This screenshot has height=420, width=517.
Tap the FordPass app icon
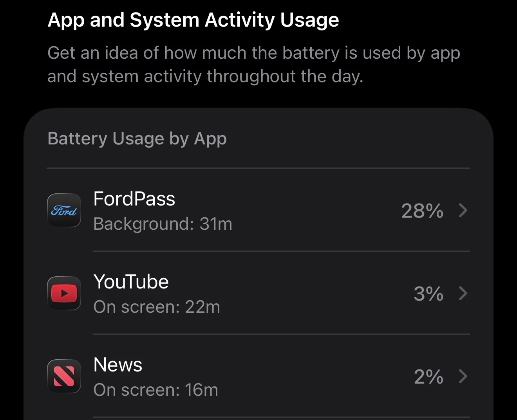click(x=64, y=211)
